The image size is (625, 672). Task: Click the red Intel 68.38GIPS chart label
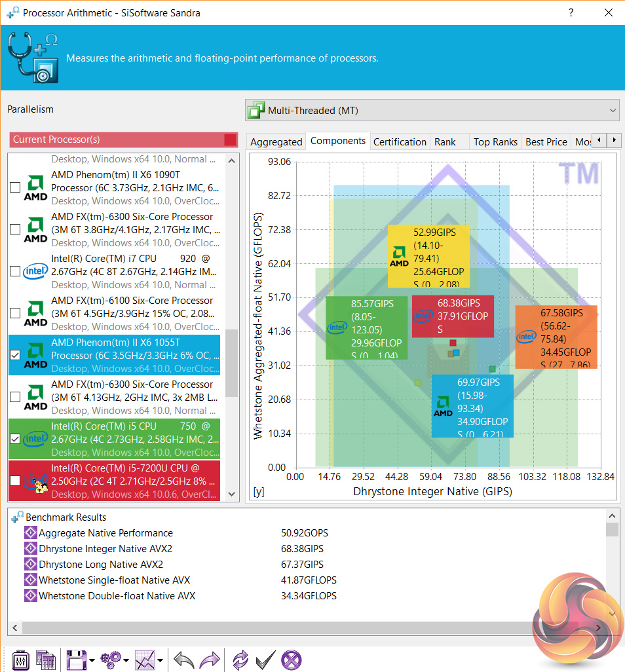(x=453, y=316)
